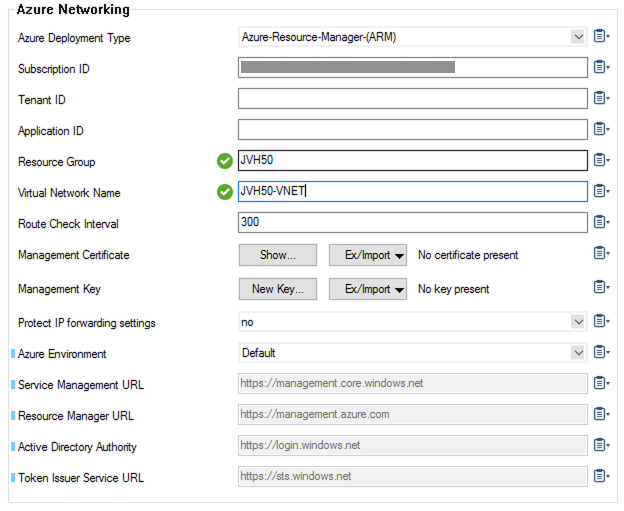Click green check icon beside Resource Group
The image size is (624, 511).
[225, 161]
